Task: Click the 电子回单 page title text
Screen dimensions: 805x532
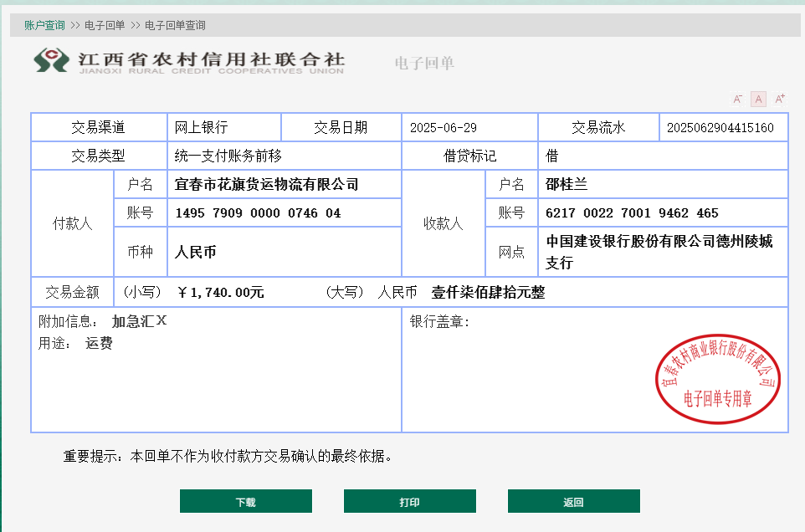Action: point(424,63)
